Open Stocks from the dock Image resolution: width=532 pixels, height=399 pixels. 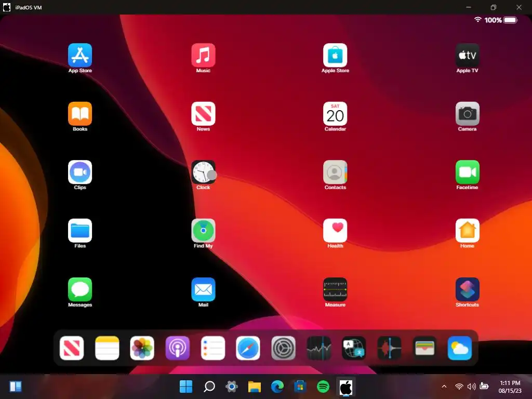(x=318, y=348)
